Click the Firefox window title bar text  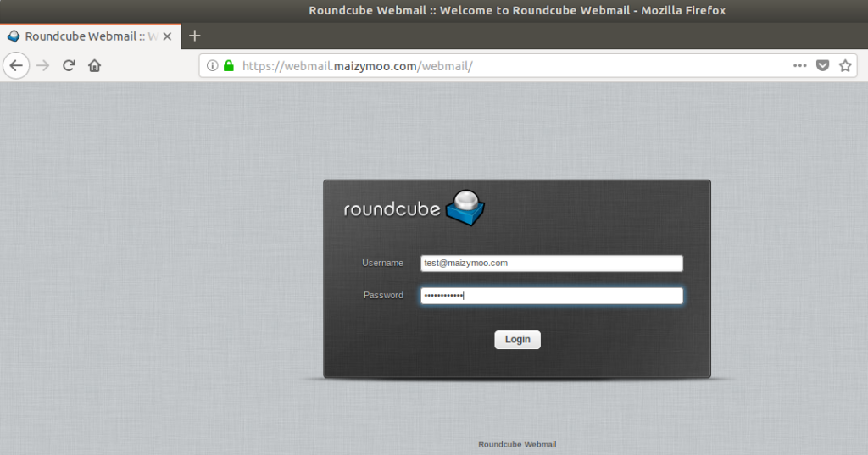(x=517, y=10)
